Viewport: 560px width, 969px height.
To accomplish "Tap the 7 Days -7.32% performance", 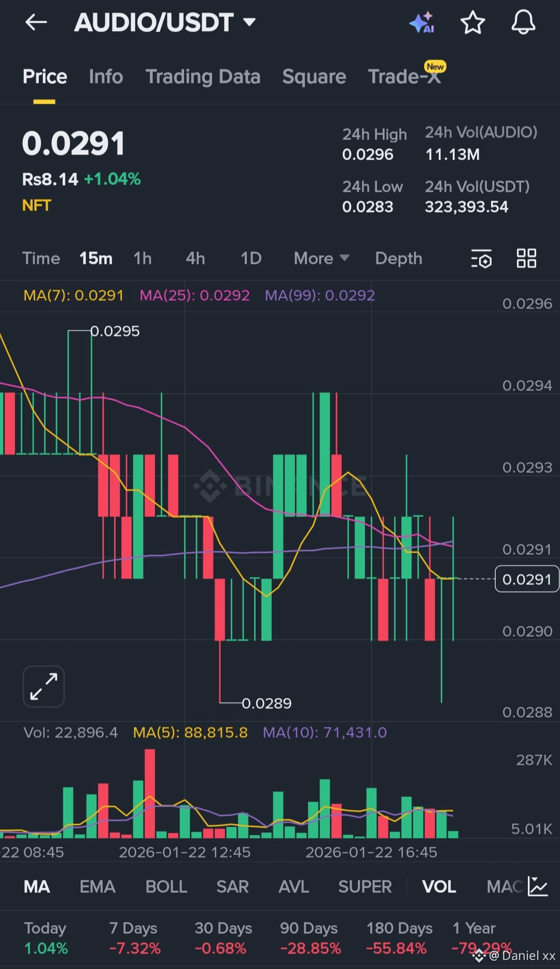I will click(x=135, y=938).
